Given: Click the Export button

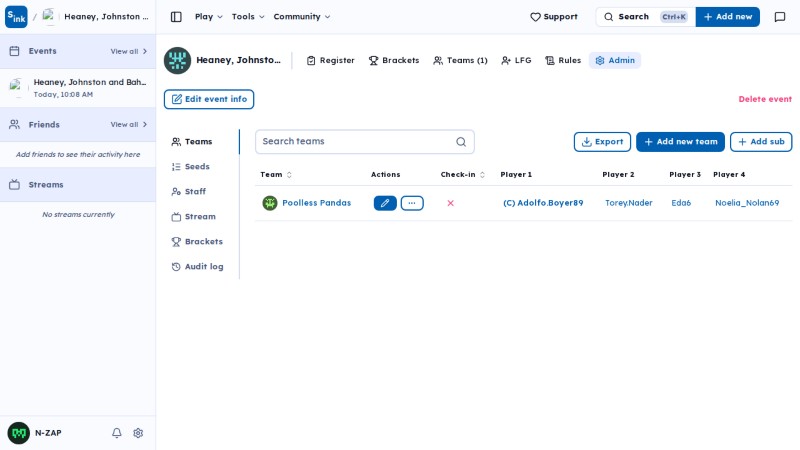Looking at the screenshot, I should click(x=602, y=142).
